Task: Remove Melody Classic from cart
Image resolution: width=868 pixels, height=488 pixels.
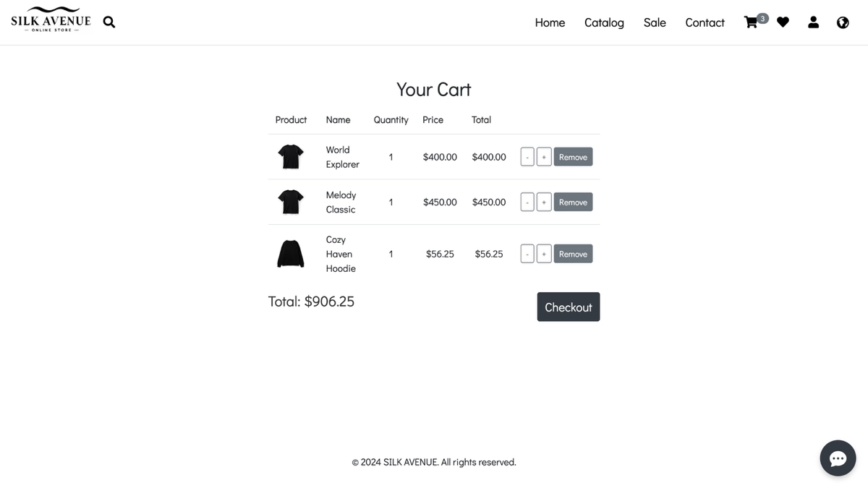Action: click(x=573, y=202)
